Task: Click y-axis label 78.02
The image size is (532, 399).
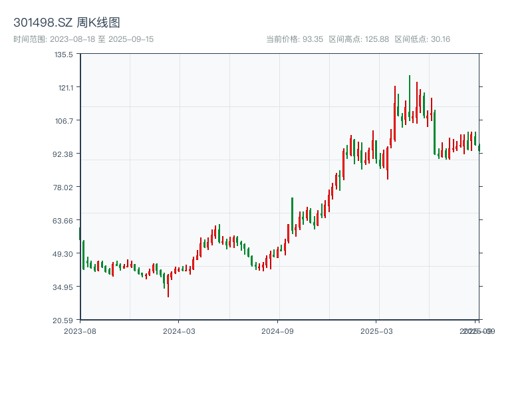Action: (63, 188)
